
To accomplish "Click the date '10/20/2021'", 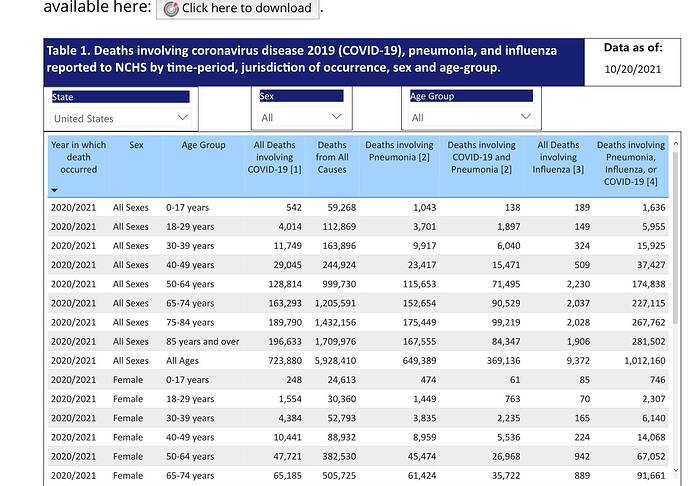I will click(633, 69).
